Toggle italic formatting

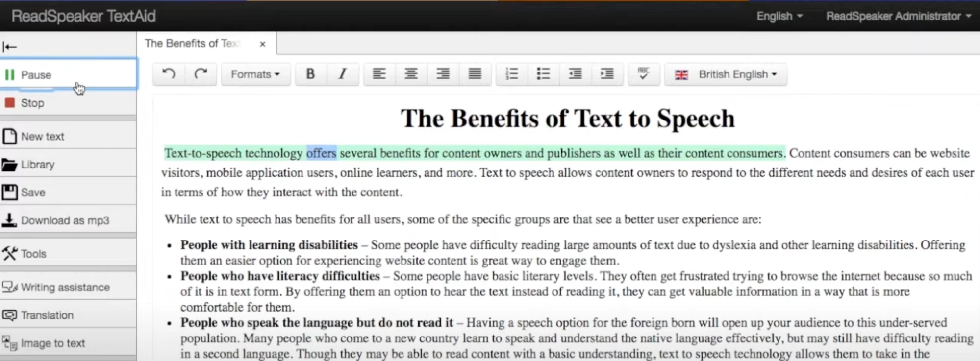click(343, 74)
